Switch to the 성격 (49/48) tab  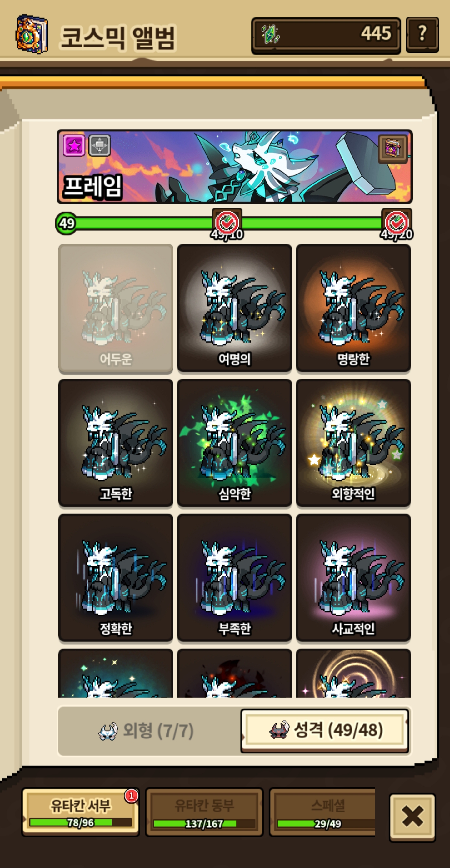coord(325,731)
